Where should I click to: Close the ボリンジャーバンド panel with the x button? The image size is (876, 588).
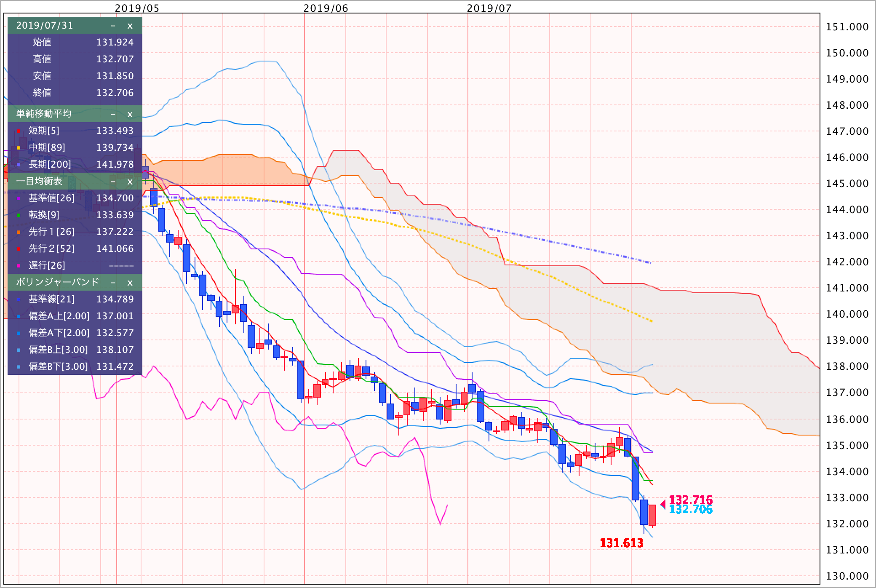tap(130, 283)
